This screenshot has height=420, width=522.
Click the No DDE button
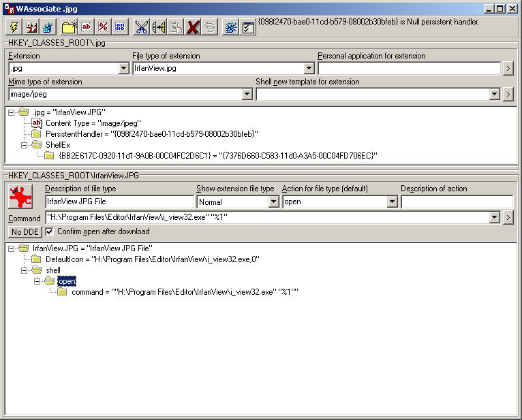pyautogui.click(x=25, y=231)
